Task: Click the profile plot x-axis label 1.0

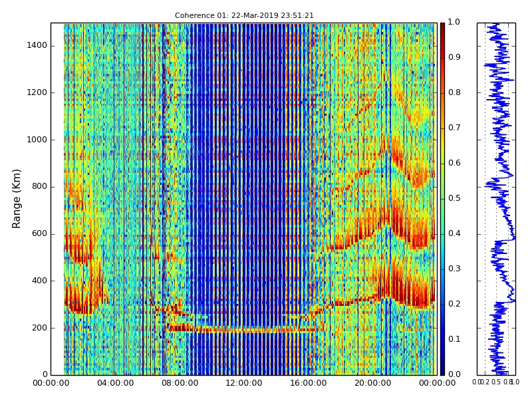Action: (515, 382)
